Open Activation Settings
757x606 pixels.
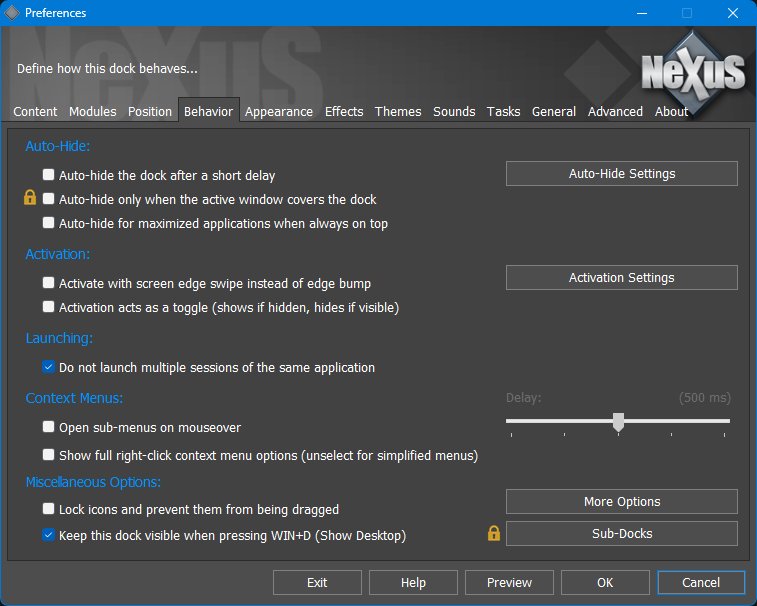[622, 277]
